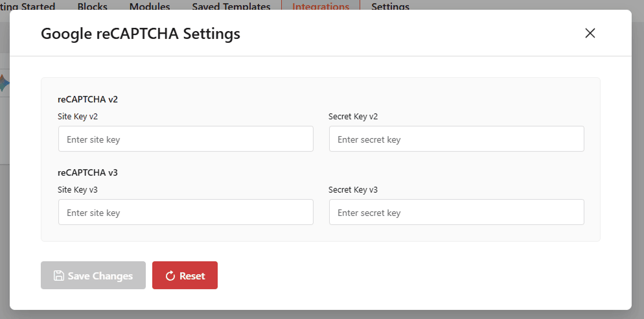
Task: Click the reCAPTCHA v3 section heading
Action: pos(87,173)
